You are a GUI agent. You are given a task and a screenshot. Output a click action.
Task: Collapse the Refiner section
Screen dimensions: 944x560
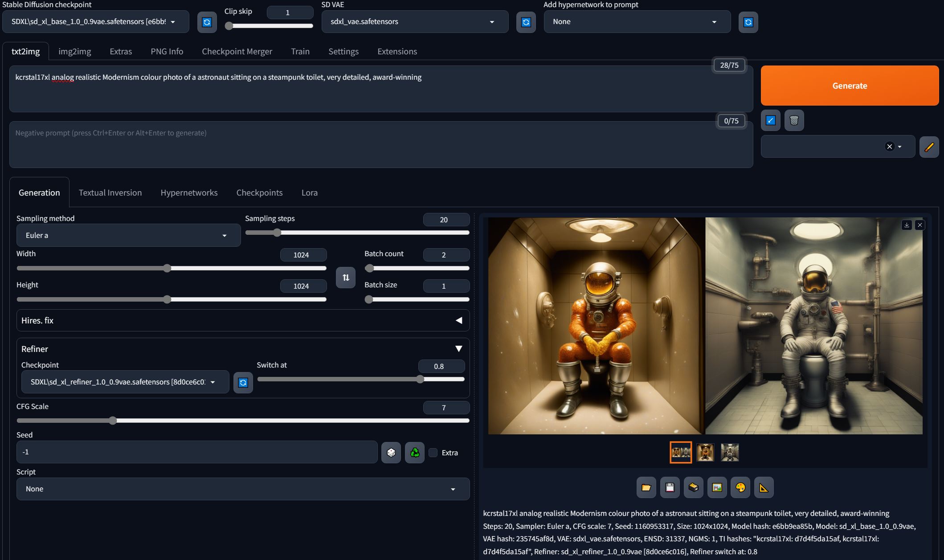pos(458,348)
